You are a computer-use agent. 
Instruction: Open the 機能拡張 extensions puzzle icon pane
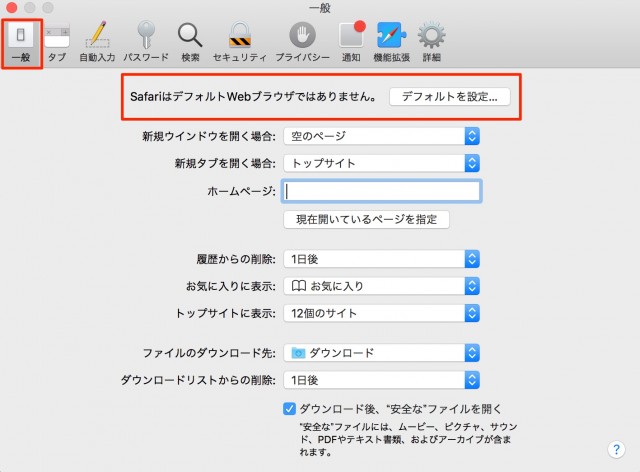tap(391, 43)
